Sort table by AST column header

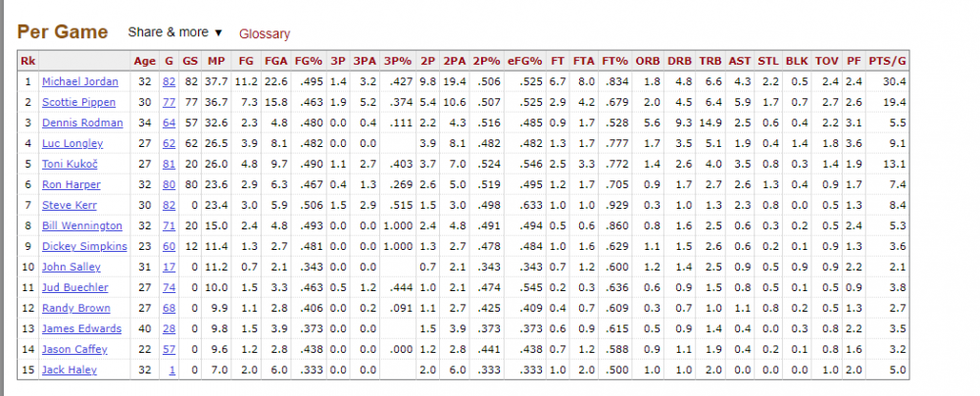point(741,60)
